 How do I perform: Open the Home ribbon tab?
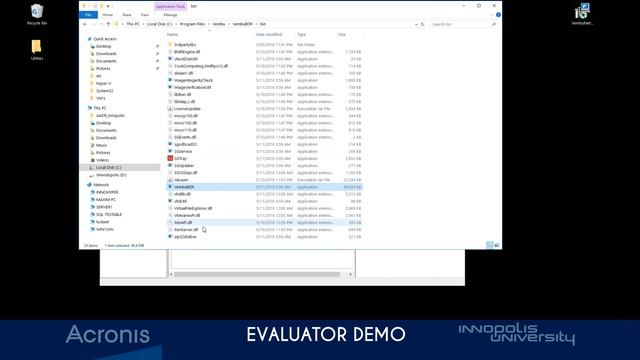click(x=107, y=15)
